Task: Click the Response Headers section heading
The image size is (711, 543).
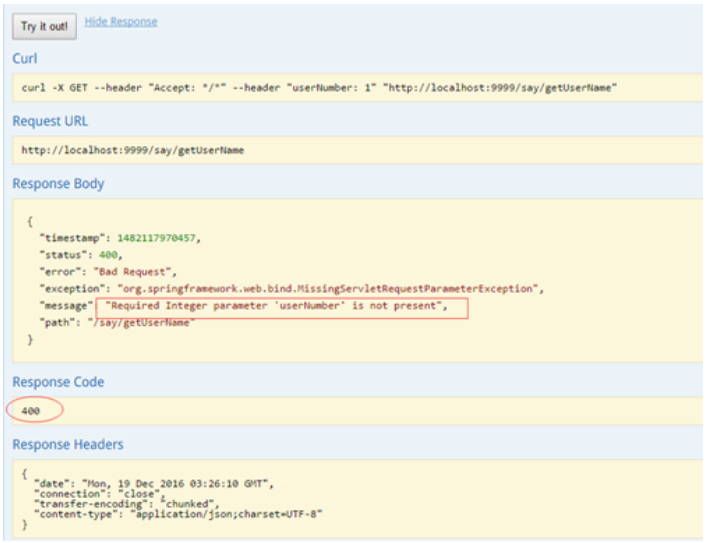Action: pyautogui.click(x=68, y=444)
